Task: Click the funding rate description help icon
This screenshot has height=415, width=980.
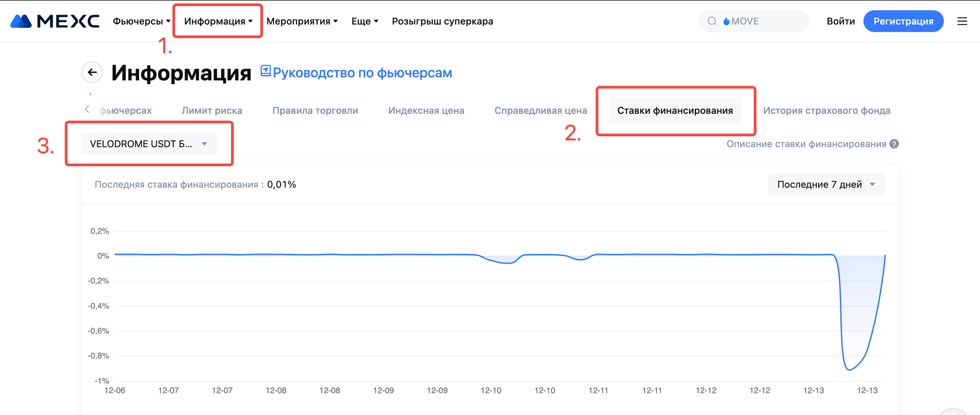Action: click(x=894, y=144)
